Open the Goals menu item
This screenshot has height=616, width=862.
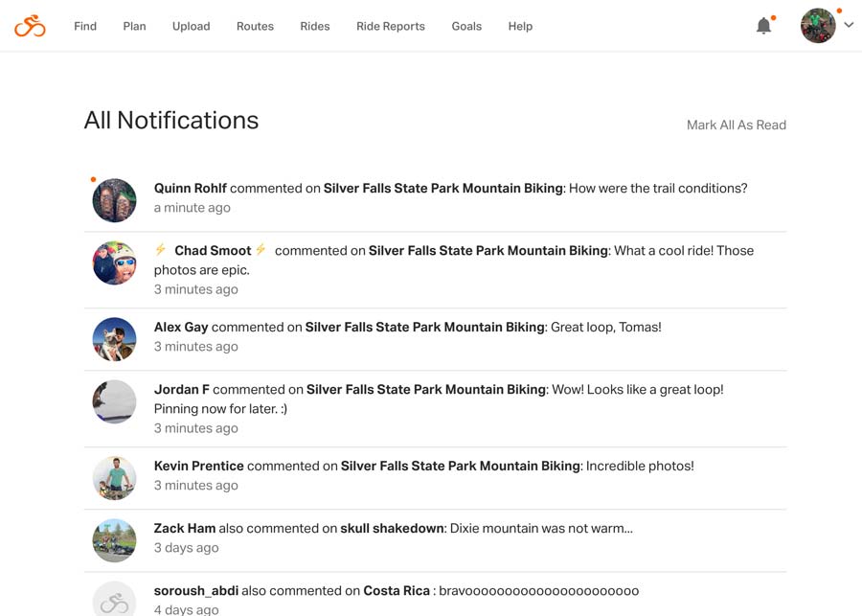[466, 27]
